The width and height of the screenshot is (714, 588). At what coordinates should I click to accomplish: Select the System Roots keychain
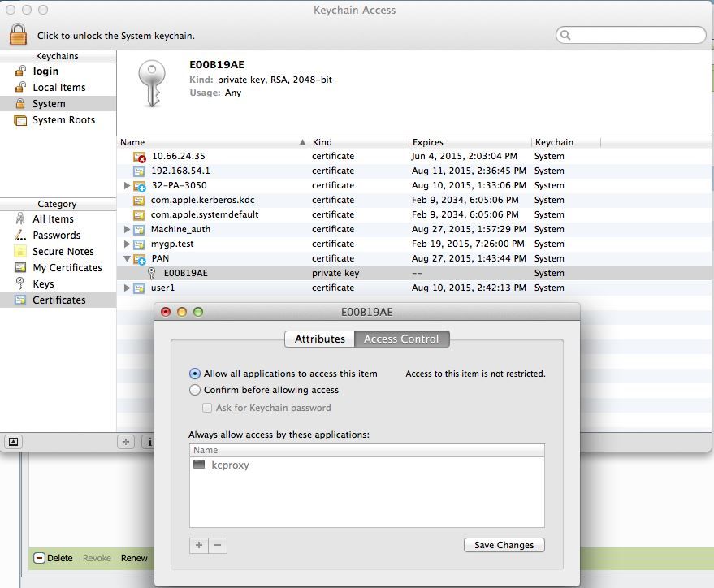coord(63,120)
